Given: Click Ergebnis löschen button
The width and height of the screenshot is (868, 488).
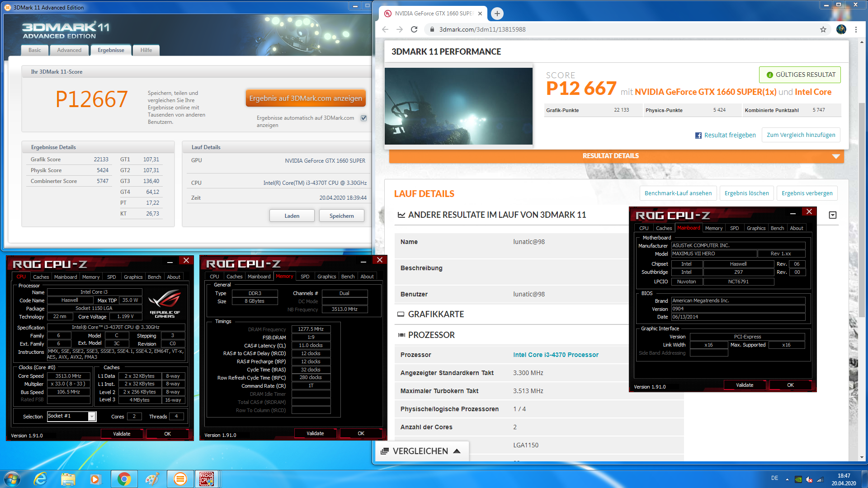Looking at the screenshot, I should 746,193.
